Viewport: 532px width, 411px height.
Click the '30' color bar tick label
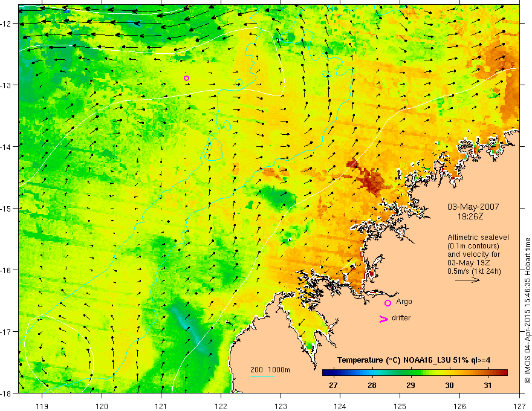pyautogui.click(x=449, y=386)
